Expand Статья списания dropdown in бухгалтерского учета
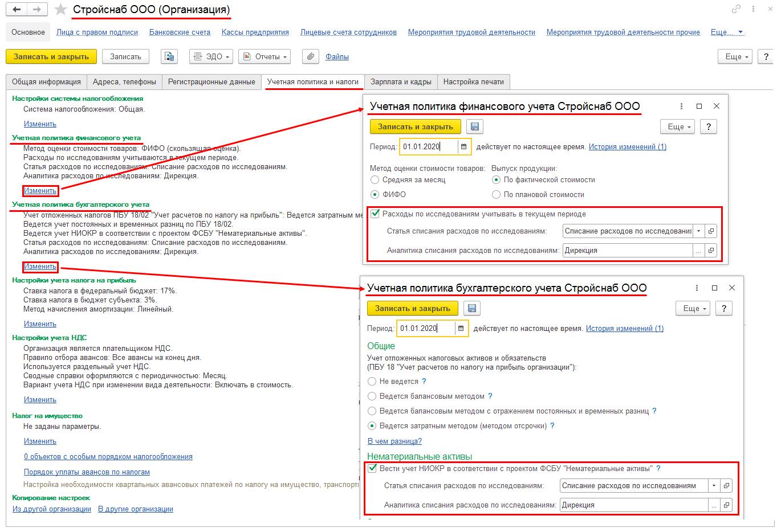 tap(714, 486)
